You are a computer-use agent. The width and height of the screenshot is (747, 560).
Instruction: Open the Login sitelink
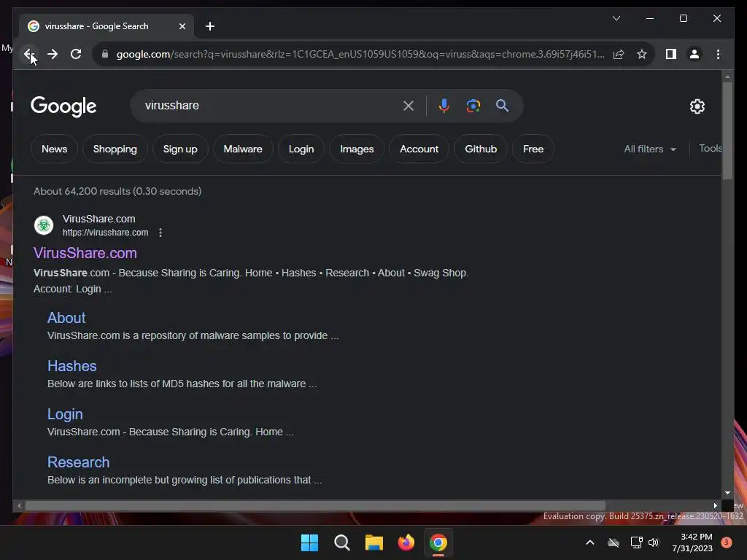65,414
